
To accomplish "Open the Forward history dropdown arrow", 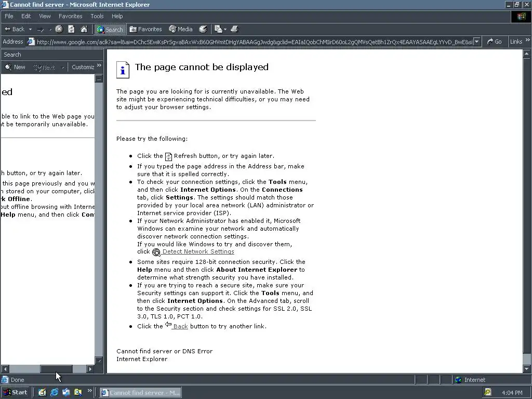I will 50,30.
